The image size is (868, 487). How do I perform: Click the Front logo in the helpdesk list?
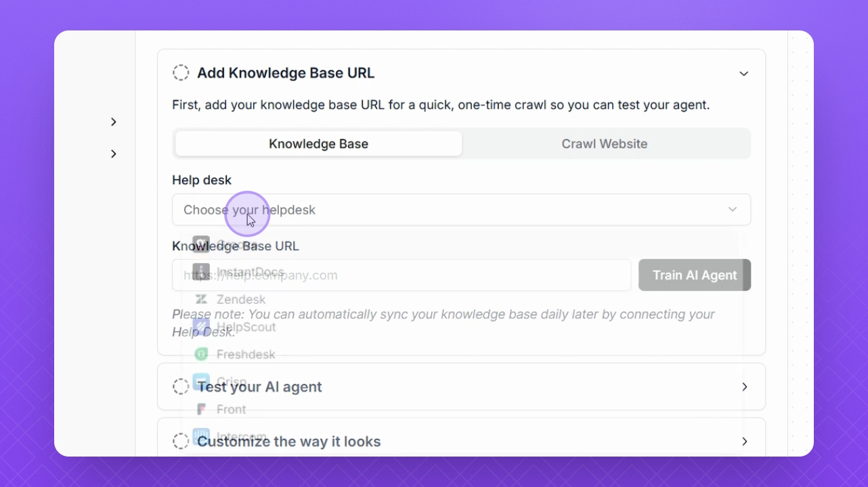(201, 409)
